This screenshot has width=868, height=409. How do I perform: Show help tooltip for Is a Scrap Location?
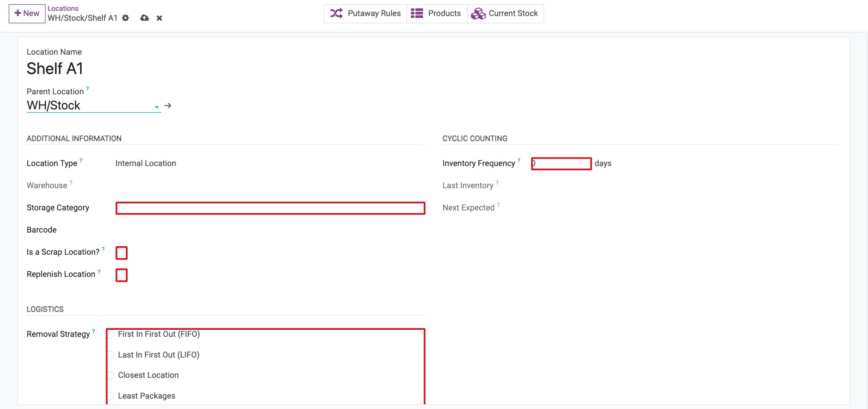103,249
